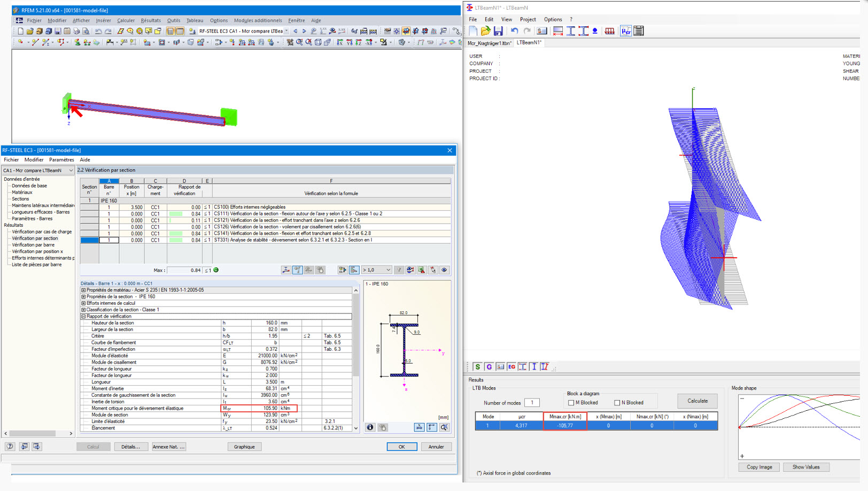Open an existing file in LTBeamN

tap(486, 30)
